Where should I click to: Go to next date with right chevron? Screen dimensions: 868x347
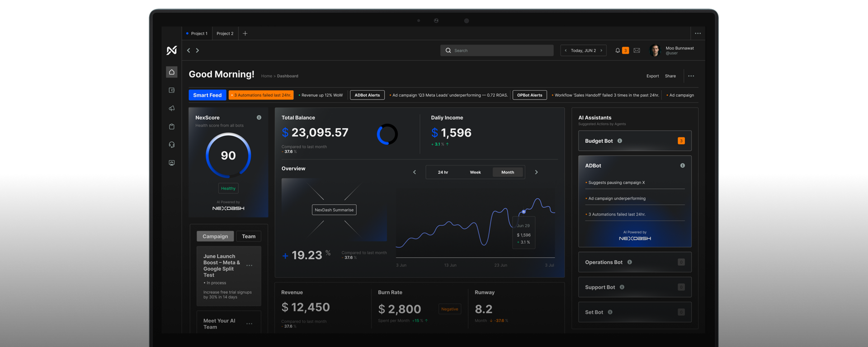click(x=601, y=51)
